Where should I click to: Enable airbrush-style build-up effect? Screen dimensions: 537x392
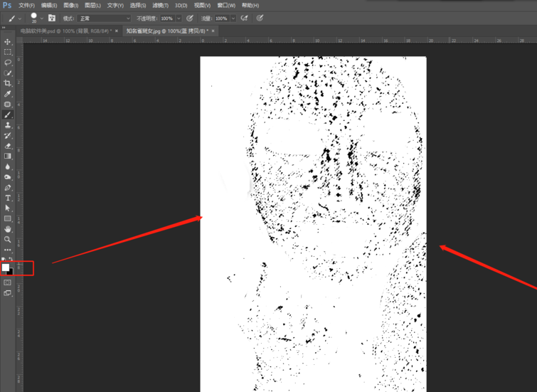tap(245, 18)
